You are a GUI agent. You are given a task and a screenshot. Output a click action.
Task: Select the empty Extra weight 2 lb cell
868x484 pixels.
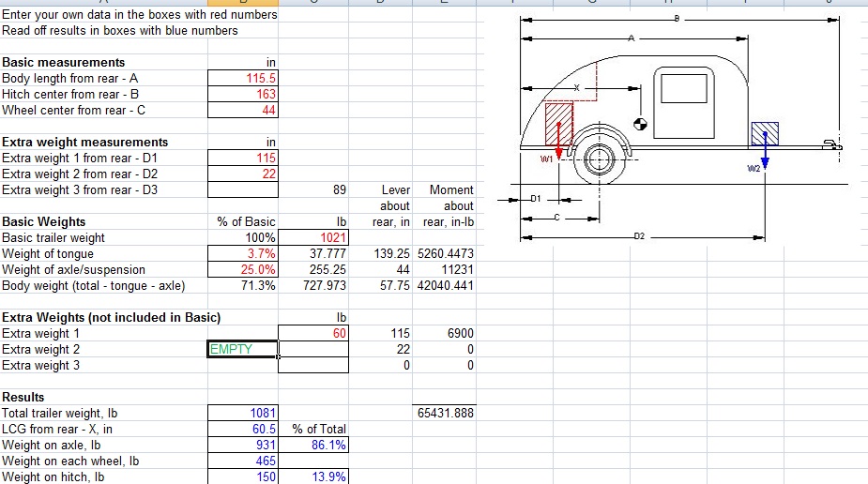(313, 349)
